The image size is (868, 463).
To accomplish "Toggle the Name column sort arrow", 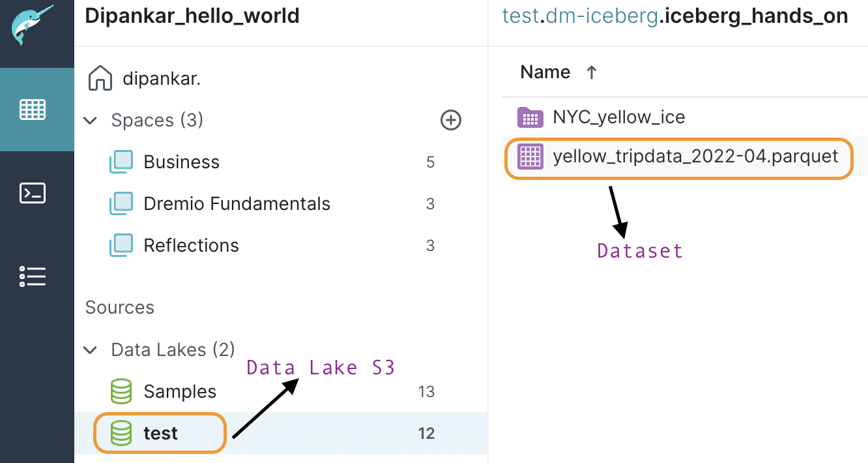I will pyautogui.click(x=591, y=72).
